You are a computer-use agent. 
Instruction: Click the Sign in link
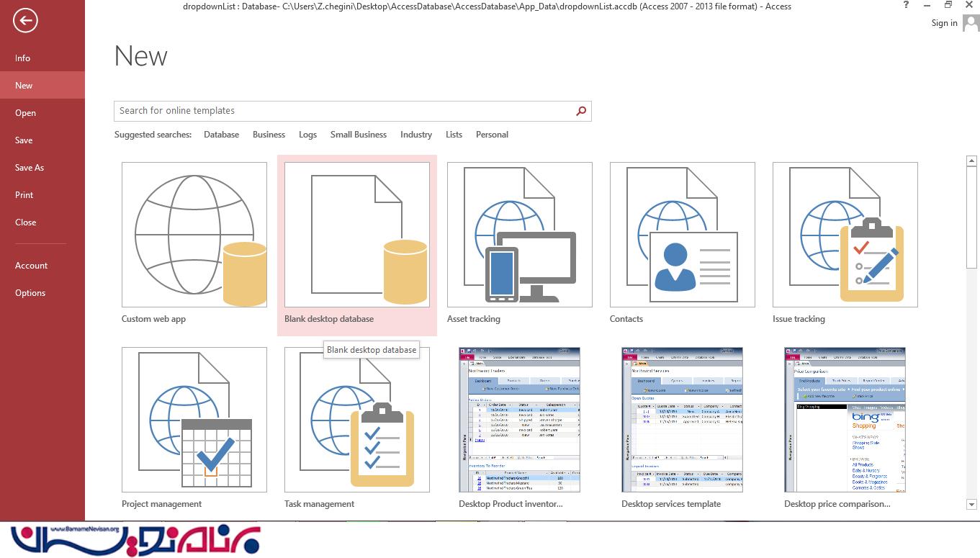pyautogui.click(x=944, y=23)
